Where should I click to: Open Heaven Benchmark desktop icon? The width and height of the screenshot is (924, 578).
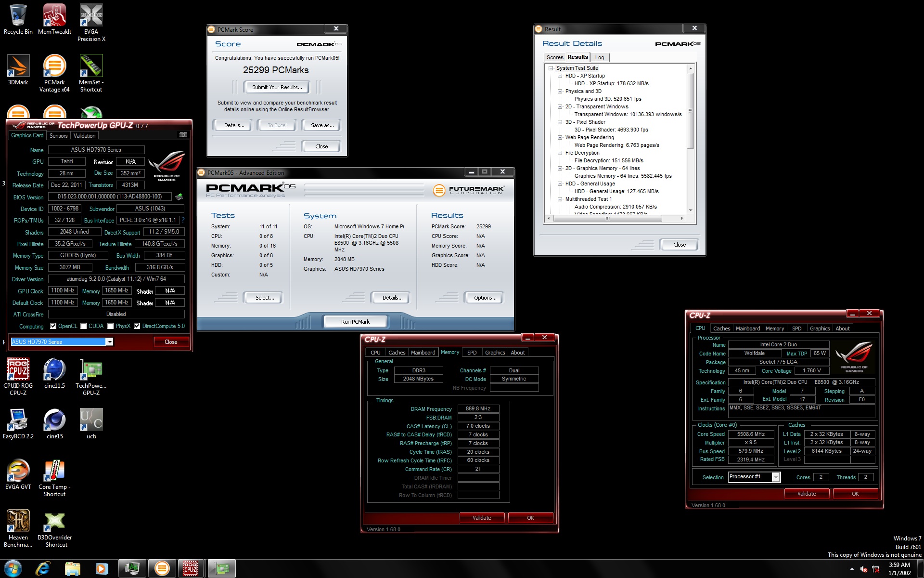18,528
